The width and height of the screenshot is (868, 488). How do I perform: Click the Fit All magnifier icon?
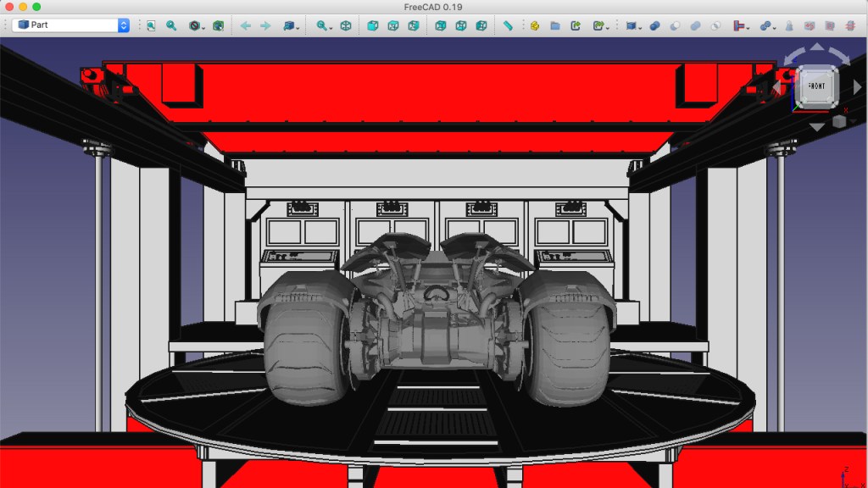click(150, 25)
